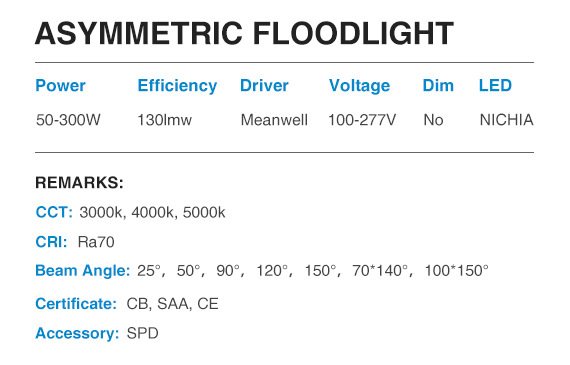This screenshot has height=365, width=570.
Task: Click the Beam Angle label
Action: click(83, 271)
